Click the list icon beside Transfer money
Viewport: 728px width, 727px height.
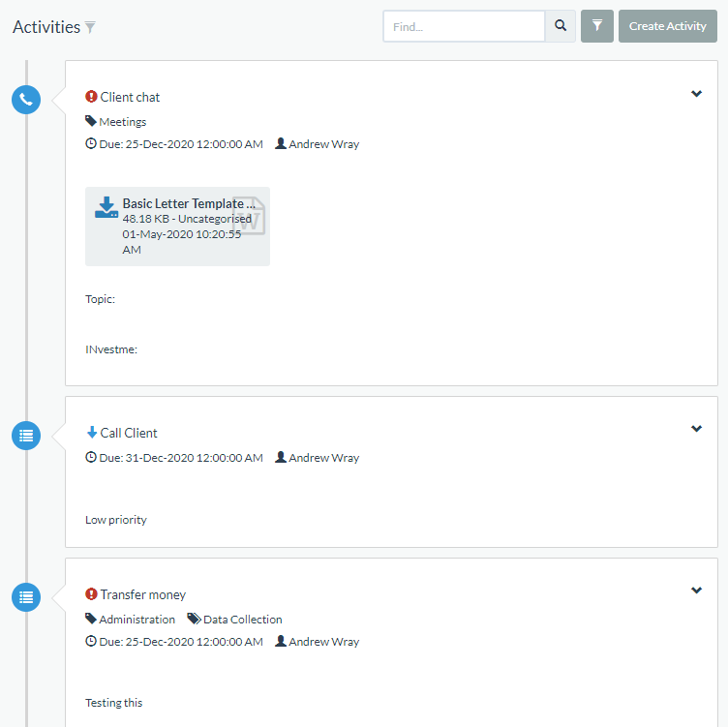click(26, 596)
